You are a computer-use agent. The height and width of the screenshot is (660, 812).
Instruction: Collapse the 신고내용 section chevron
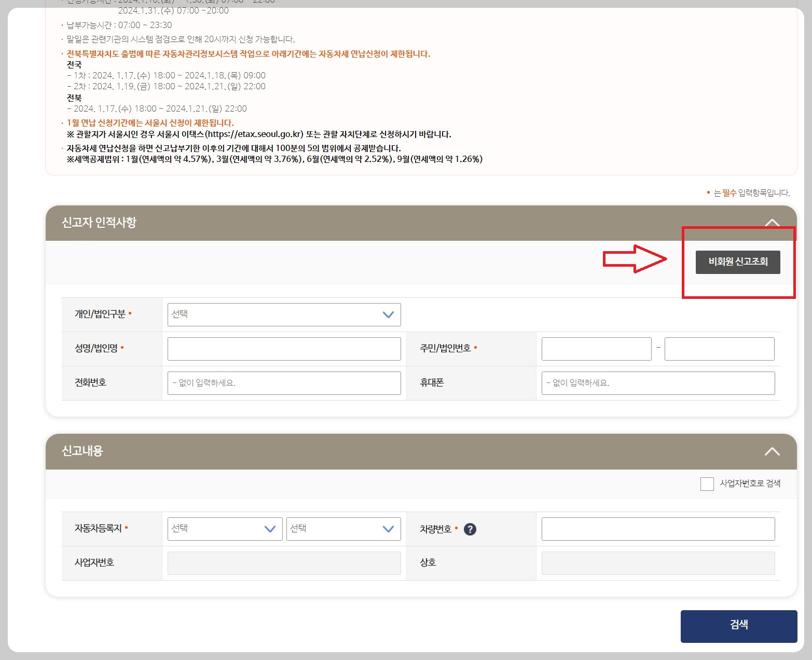[773, 451]
